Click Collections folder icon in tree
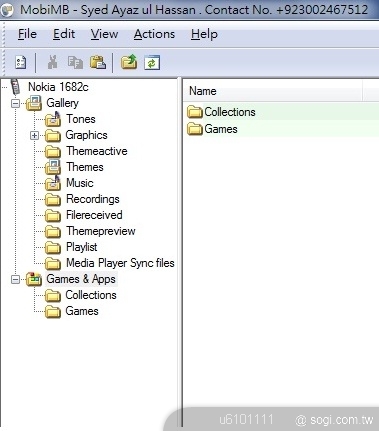This screenshot has height=431, width=379. [53, 295]
